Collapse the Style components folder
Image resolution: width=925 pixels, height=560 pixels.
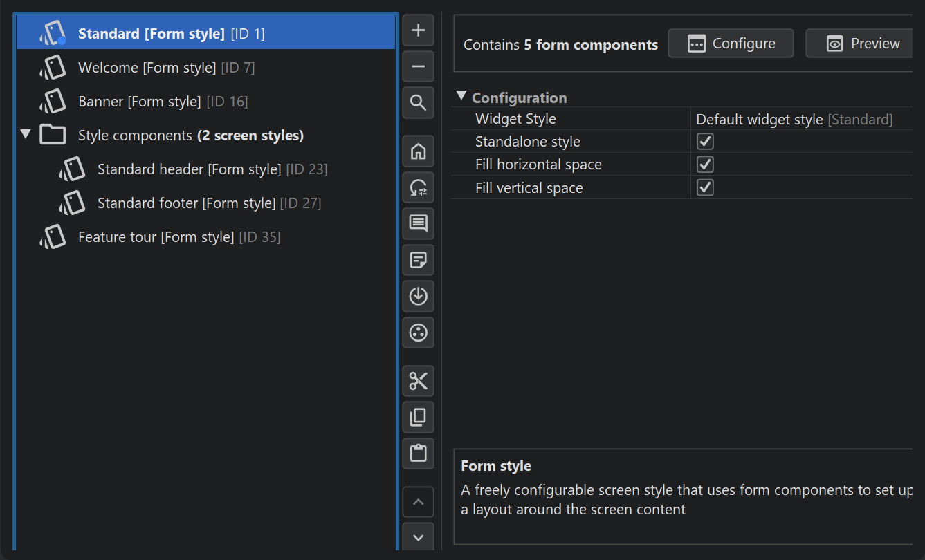pos(26,135)
